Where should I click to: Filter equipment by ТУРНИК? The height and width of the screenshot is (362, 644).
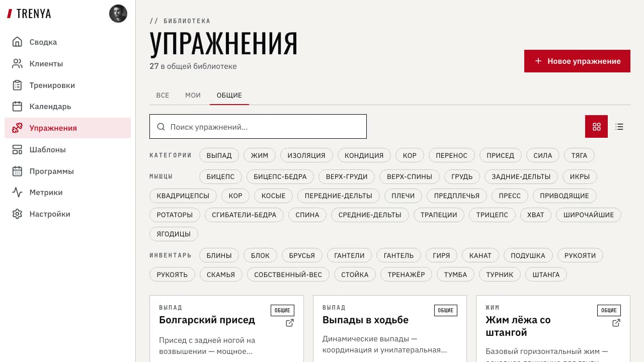click(500, 275)
